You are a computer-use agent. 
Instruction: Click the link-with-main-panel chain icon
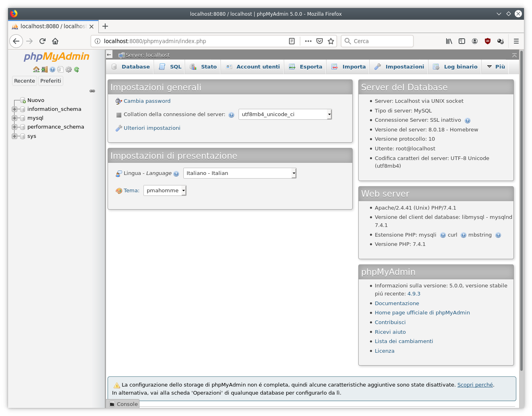point(92,91)
